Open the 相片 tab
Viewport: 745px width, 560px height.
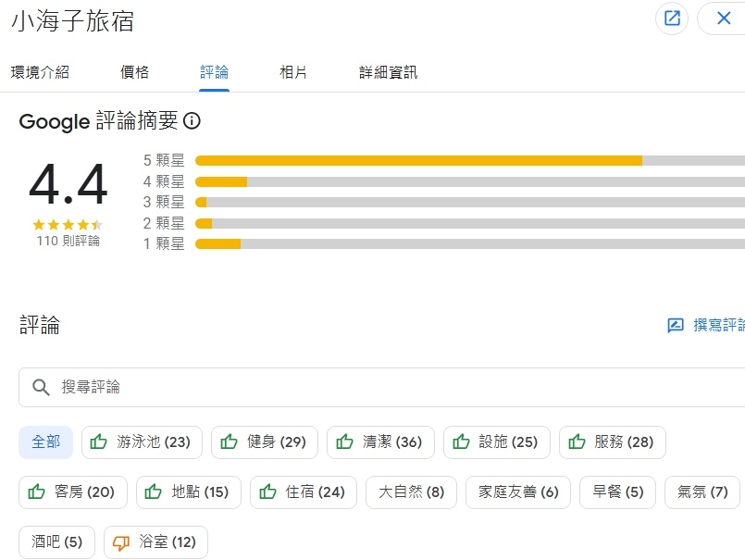click(293, 72)
